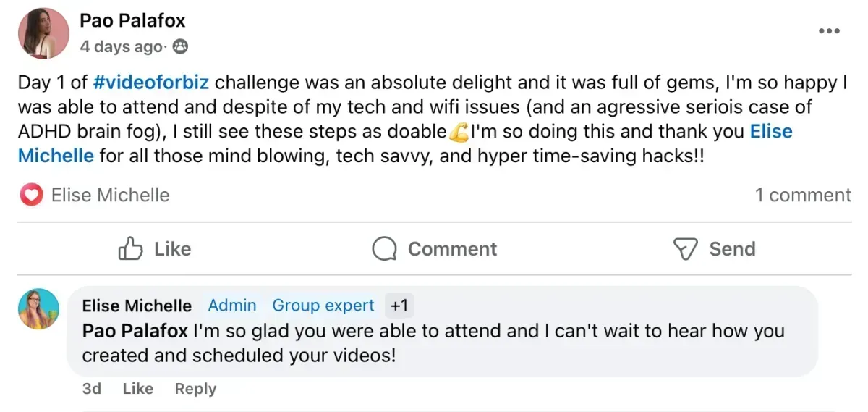This screenshot has height=412, width=868.
Task: Click the group members audience icon
Action: pyautogui.click(x=180, y=47)
